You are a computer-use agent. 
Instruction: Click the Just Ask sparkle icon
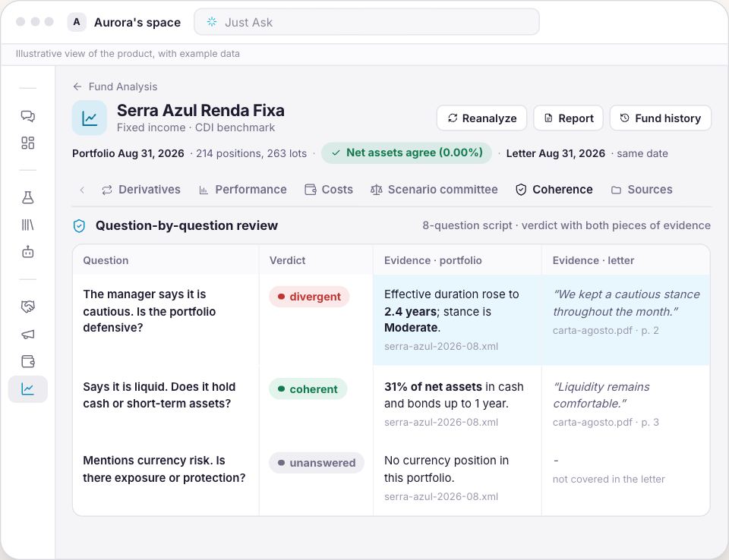[x=212, y=22]
